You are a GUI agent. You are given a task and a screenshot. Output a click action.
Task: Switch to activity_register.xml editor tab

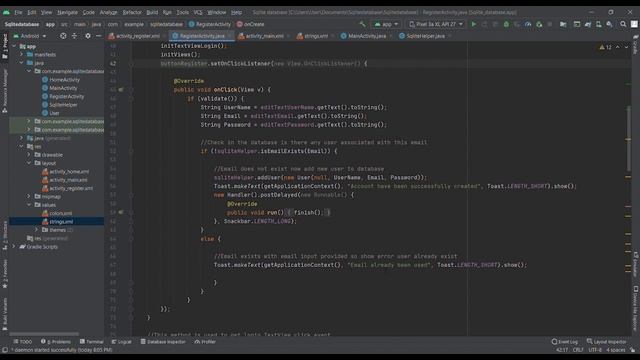pos(135,36)
